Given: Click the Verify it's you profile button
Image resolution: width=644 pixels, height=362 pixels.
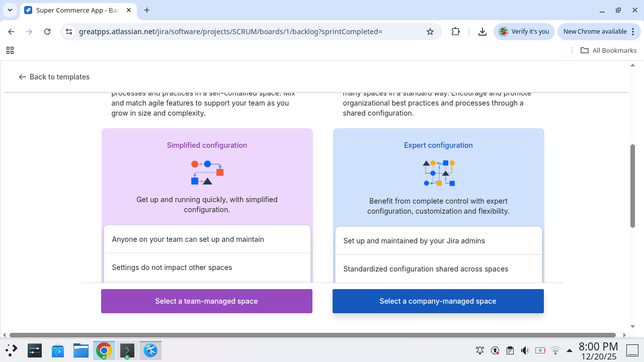Looking at the screenshot, I should pos(524,32).
